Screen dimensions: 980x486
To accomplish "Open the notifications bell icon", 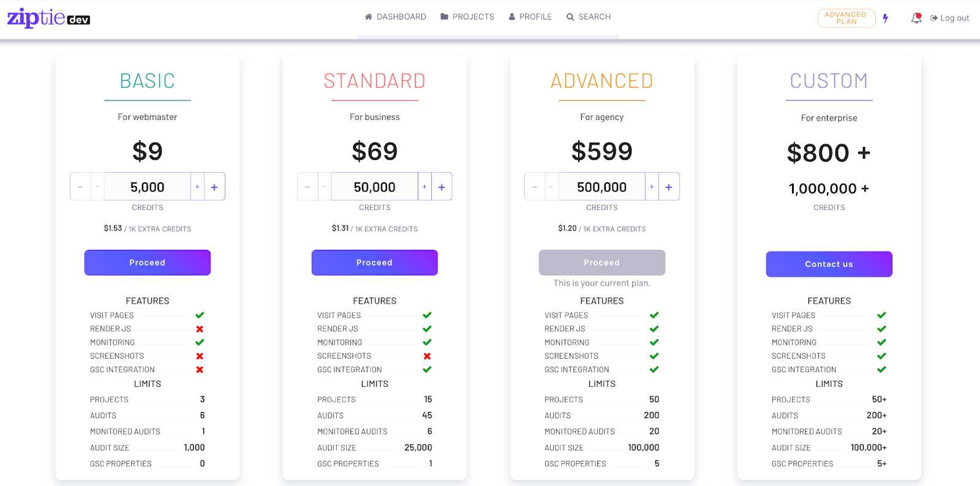I will pos(916,18).
